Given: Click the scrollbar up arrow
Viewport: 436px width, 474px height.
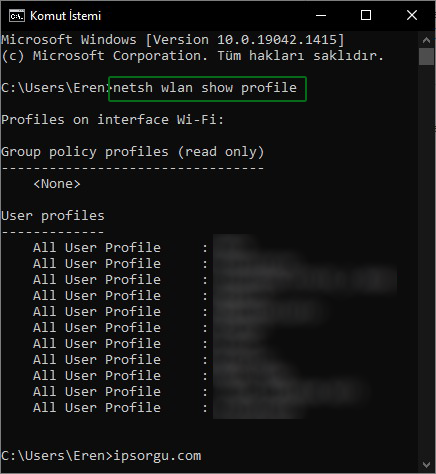Looking at the screenshot, I should click(x=426, y=40).
